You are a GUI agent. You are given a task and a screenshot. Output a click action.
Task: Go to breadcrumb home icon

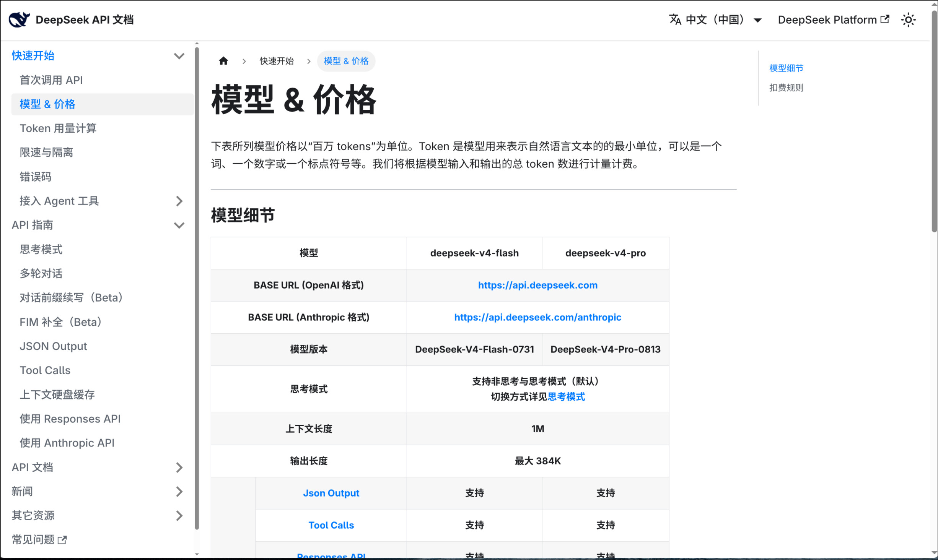[223, 61]
